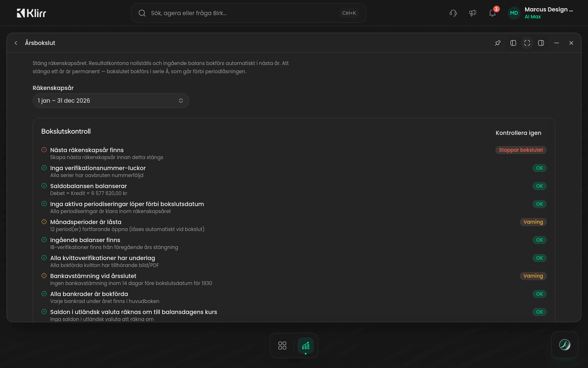Open the announcements megaphone icon
The image size is (588, 368).
point(473,13)
